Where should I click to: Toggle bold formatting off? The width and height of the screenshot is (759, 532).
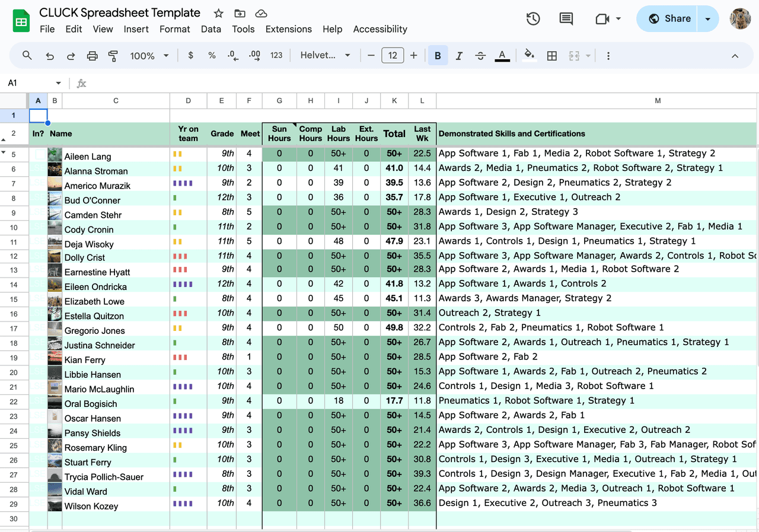click(438, 56)
